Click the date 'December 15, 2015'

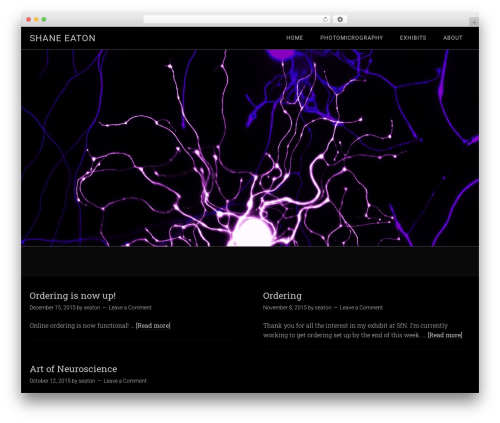tap(52, 308)
